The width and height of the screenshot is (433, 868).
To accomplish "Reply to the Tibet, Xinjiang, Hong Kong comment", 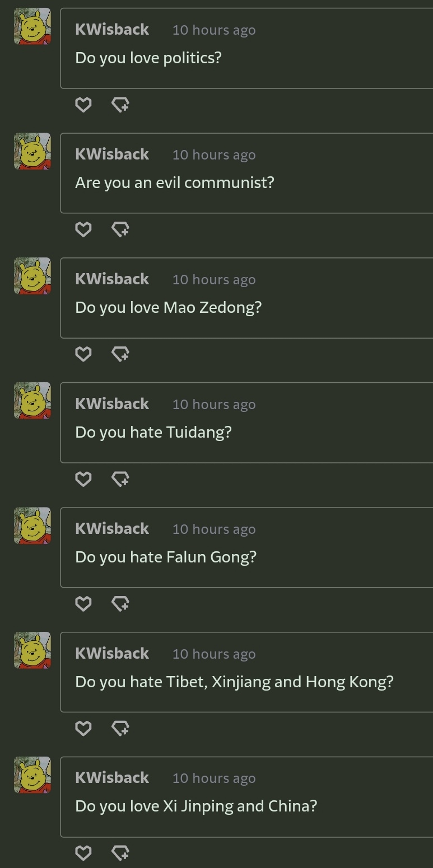I will 120,728.
